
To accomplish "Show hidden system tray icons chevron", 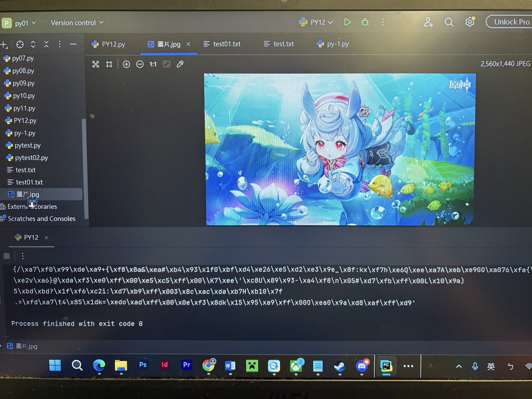I will coord(459,366).
